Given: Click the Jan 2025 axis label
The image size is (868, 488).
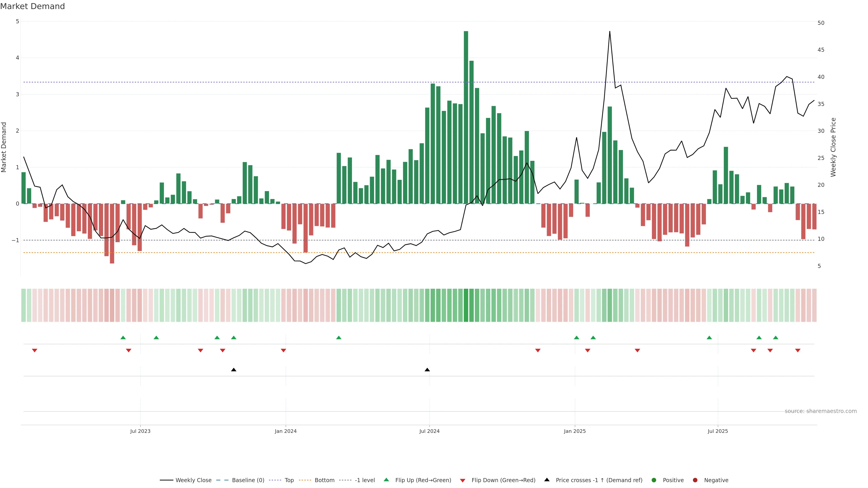Looking at the screenshot, I should 575,431.
